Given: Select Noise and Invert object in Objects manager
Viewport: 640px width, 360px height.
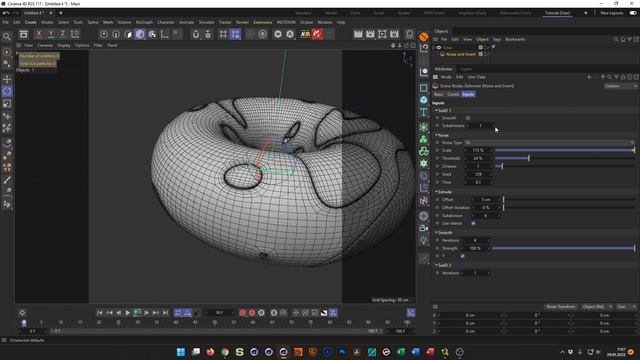Looking at the screenshot, I should tap(460, 54).
